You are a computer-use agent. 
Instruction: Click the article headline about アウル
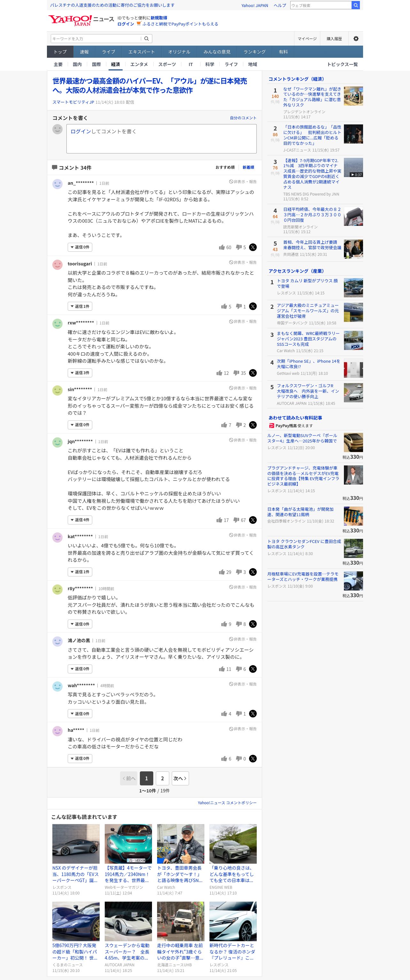(150, 85)
